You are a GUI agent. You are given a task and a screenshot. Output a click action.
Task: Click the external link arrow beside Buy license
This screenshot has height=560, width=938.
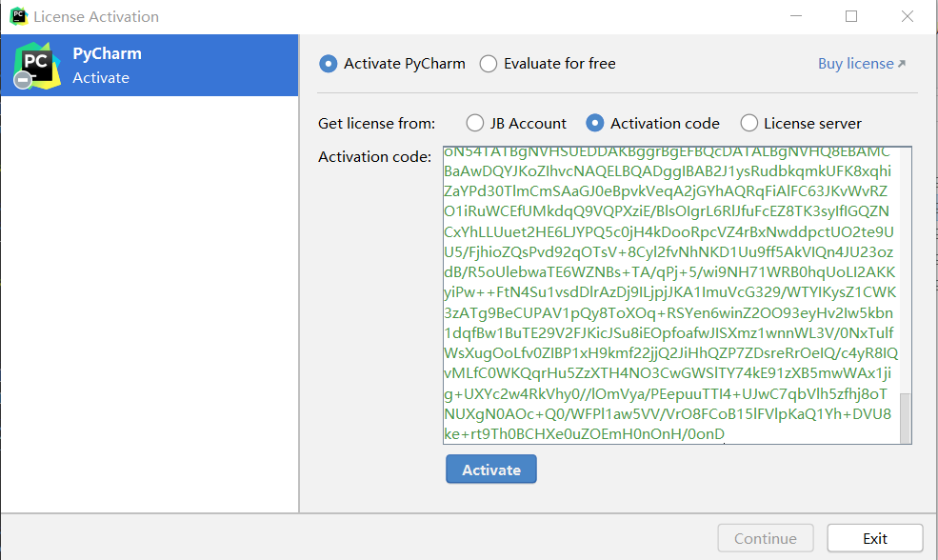[x=902, y=64]
